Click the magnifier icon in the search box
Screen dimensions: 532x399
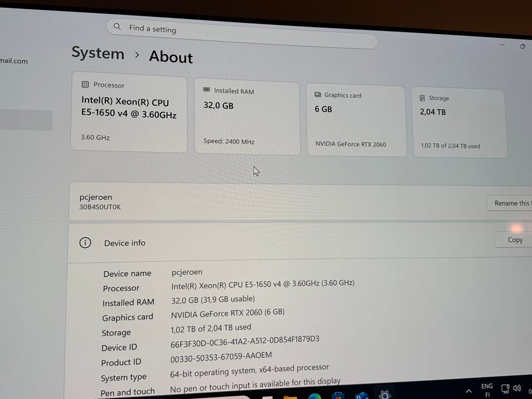tap(117, 27)
